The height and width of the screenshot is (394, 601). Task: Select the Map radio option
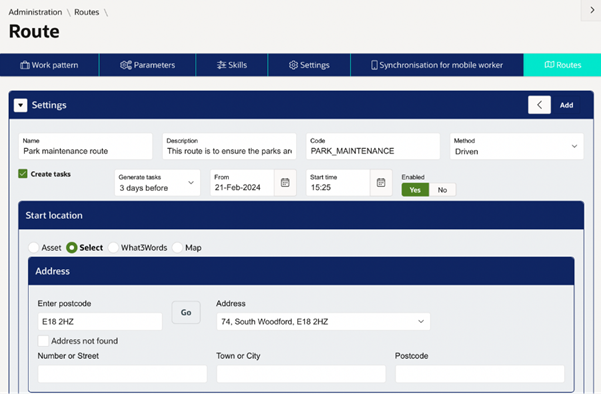pos(177,248)
